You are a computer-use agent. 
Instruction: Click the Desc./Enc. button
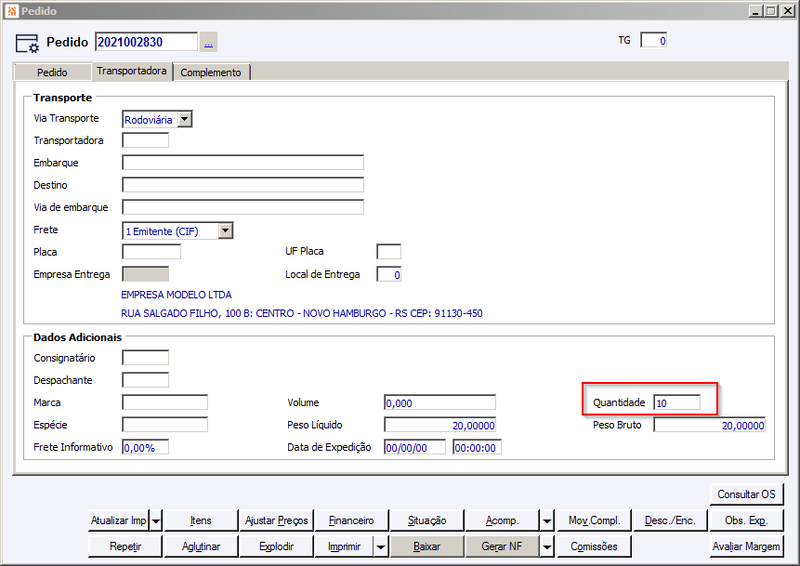pos(670,521)
